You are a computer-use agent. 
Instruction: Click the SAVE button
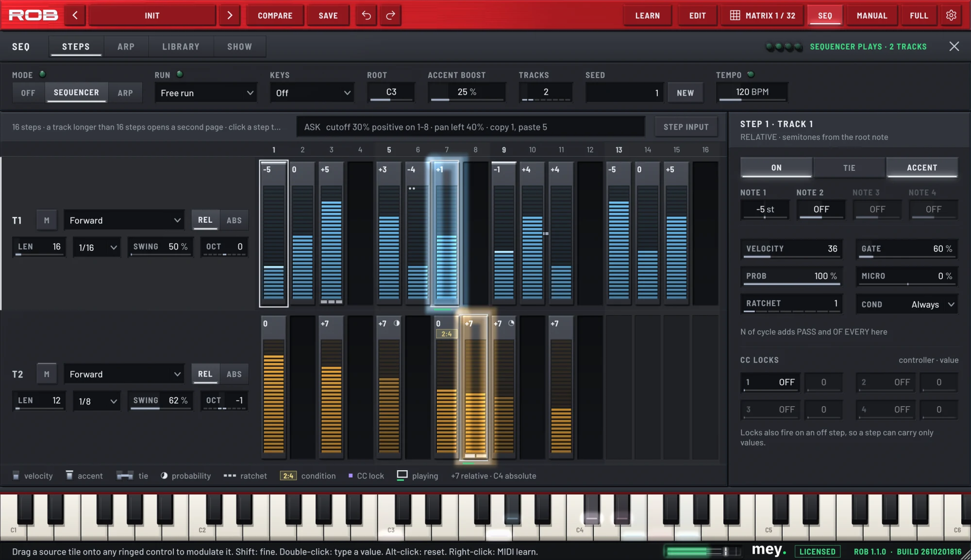328,16
